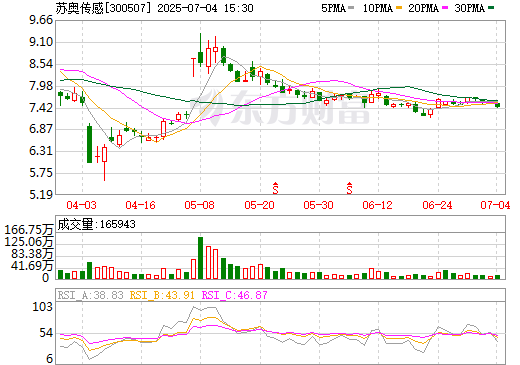This screenshot has height=365, width=520.
Task: Click the 20PMA magenta legend swatch
Action: click(445, 8)
